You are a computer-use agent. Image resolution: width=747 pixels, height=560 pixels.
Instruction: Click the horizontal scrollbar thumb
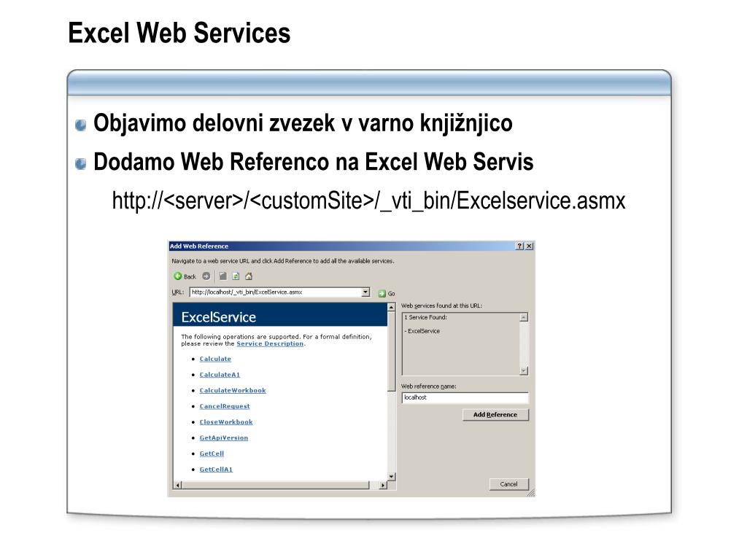coord(275,485)
